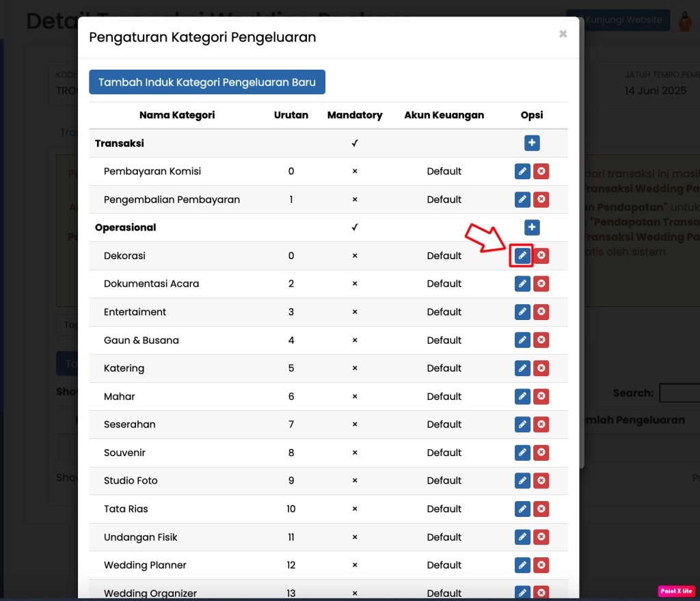Edit the Tata Rias category
Screen dimensions: 700x601
522,509
